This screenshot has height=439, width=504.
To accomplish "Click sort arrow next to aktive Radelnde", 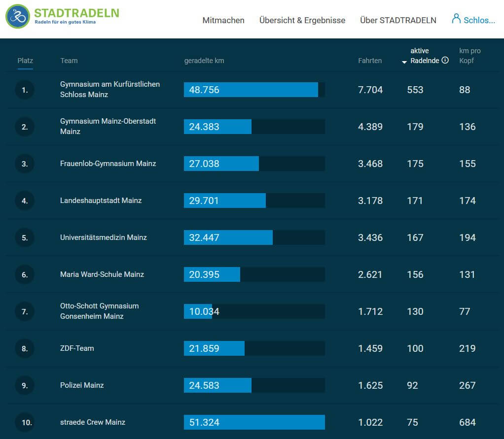I will (x=404, y=62).
